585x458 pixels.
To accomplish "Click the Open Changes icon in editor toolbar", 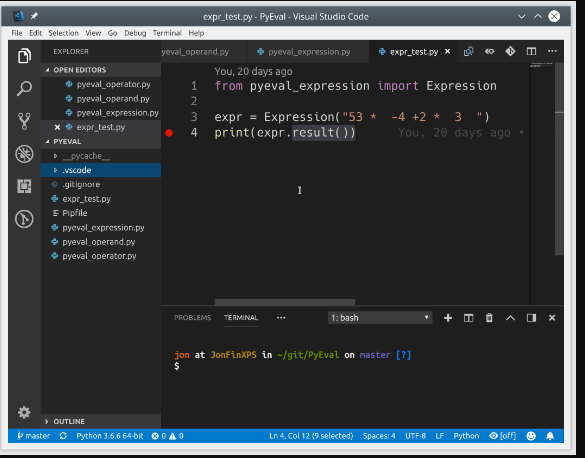I will coord(469,51).
